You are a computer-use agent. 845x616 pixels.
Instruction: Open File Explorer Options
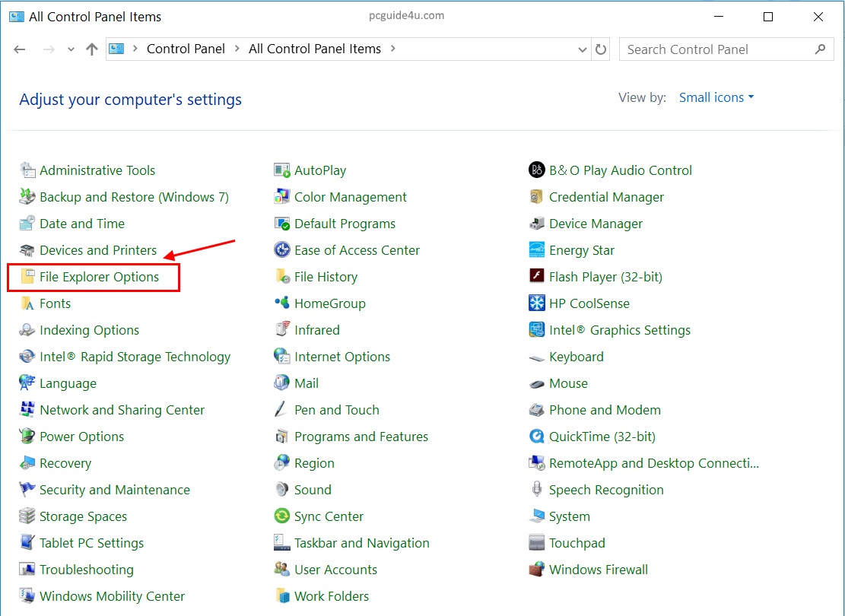tap(99, 277)
